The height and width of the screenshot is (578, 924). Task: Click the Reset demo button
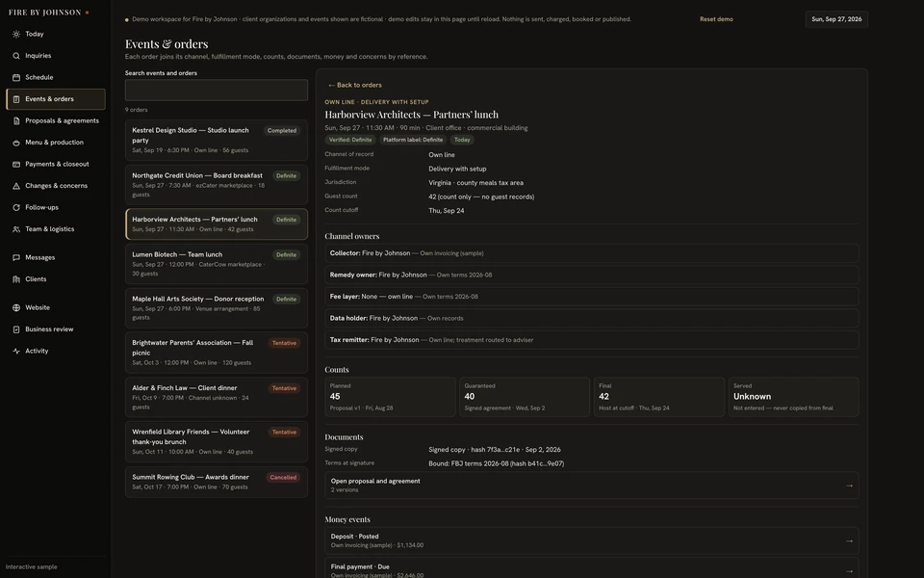716,19
